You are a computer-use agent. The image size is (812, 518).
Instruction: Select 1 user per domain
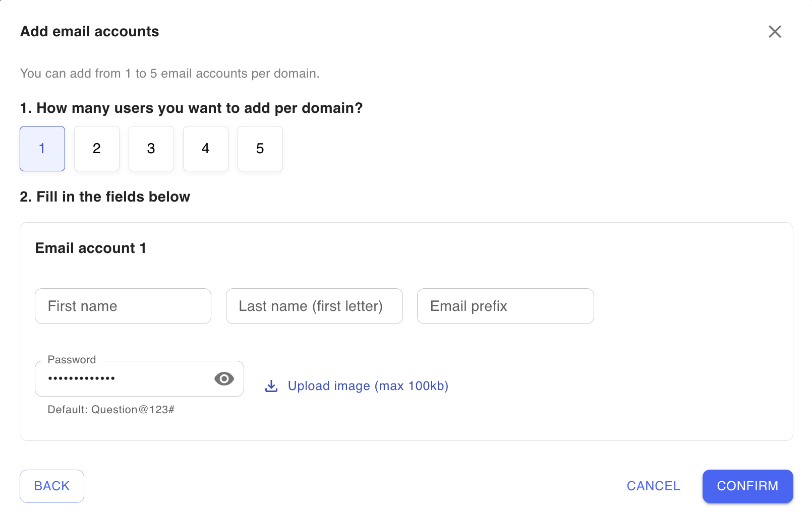(42, 149)
